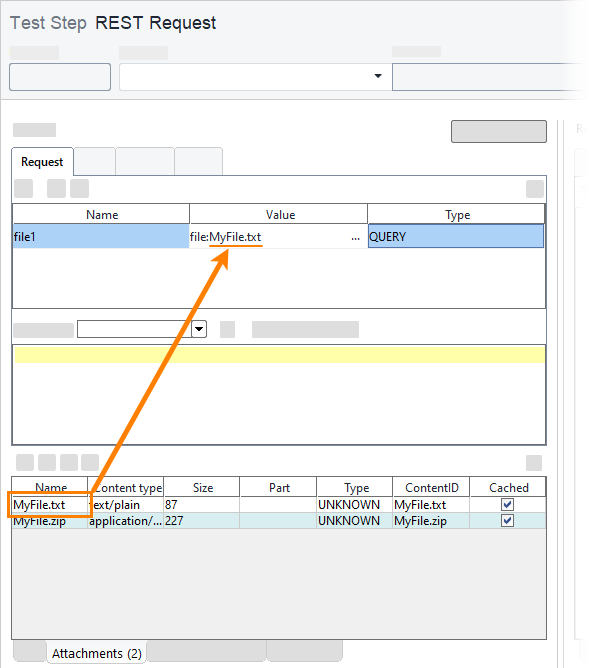Click the Type column header in parameters table
This screenshot has height=668, width=589.
(x=456, y=214)
